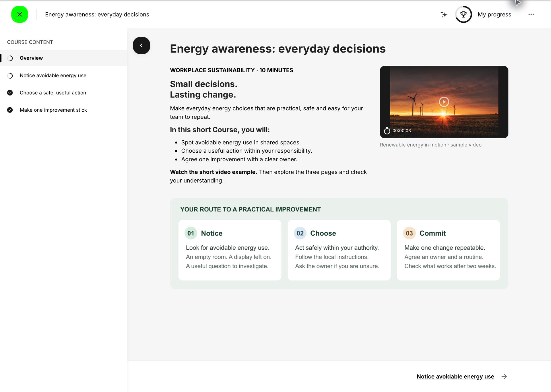Open Make one improvement stick page
551x392 pixels.
[x=64, y=110]
